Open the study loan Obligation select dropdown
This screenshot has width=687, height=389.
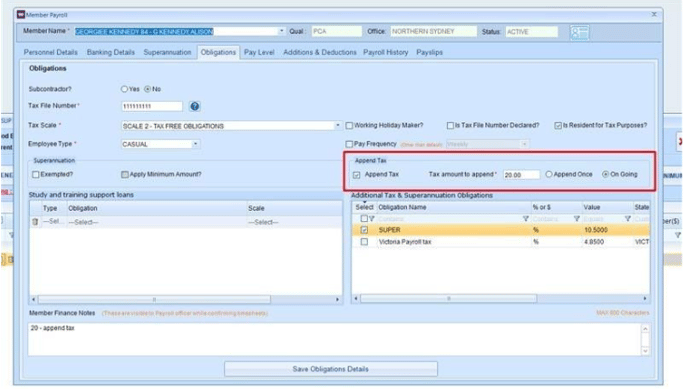[x=156, y=222]
